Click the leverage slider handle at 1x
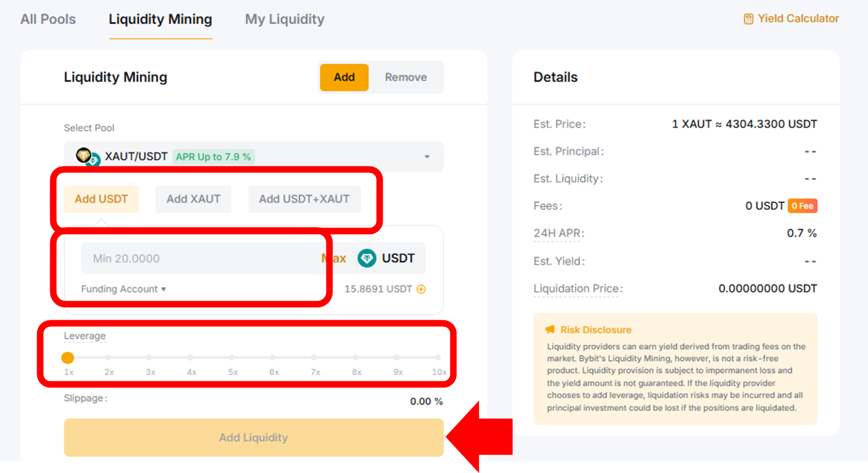 [x=68, y=358]
